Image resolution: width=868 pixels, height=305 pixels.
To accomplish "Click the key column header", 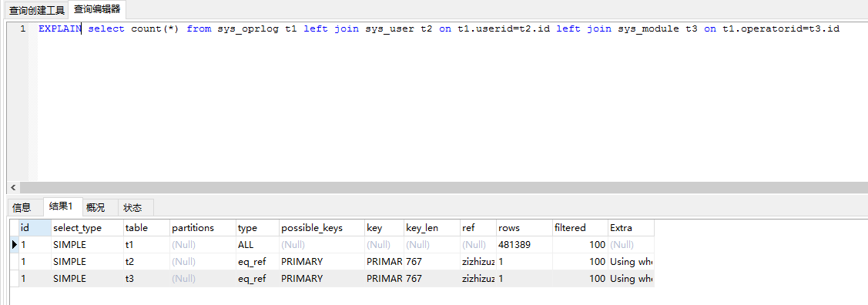I will (x=385, y=227).
